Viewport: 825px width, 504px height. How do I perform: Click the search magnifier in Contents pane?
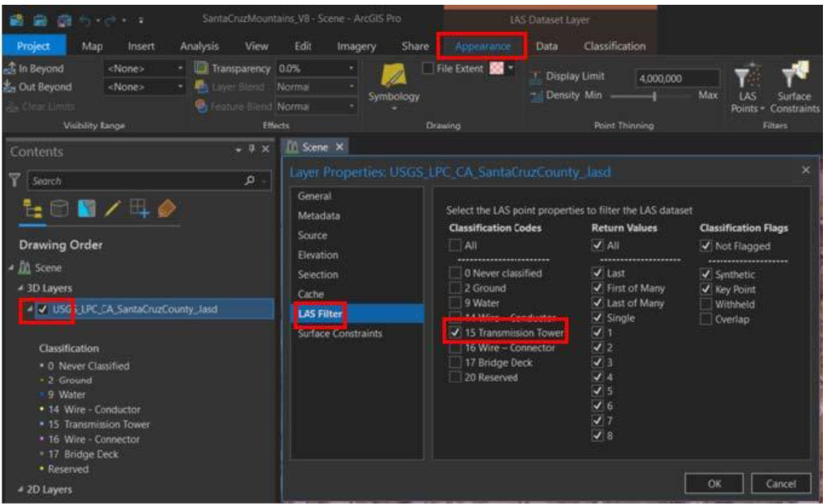[249, 181]
